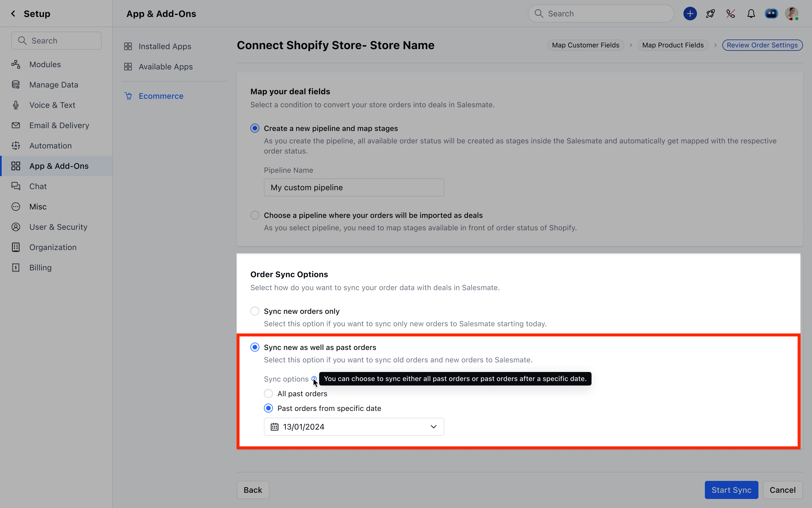Viewport: 812px width, 508px height.
Task: Select Create a new pipeline and map stages
Action: pos(255,128)
